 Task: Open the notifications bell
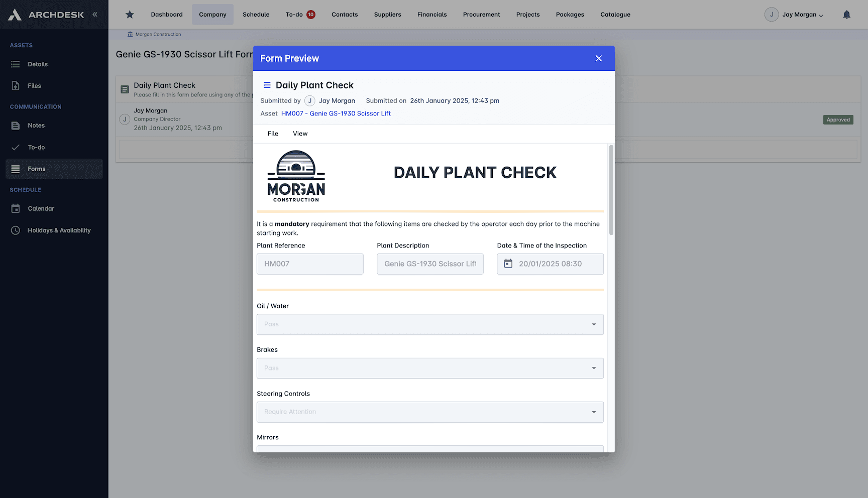pos(846,15)
